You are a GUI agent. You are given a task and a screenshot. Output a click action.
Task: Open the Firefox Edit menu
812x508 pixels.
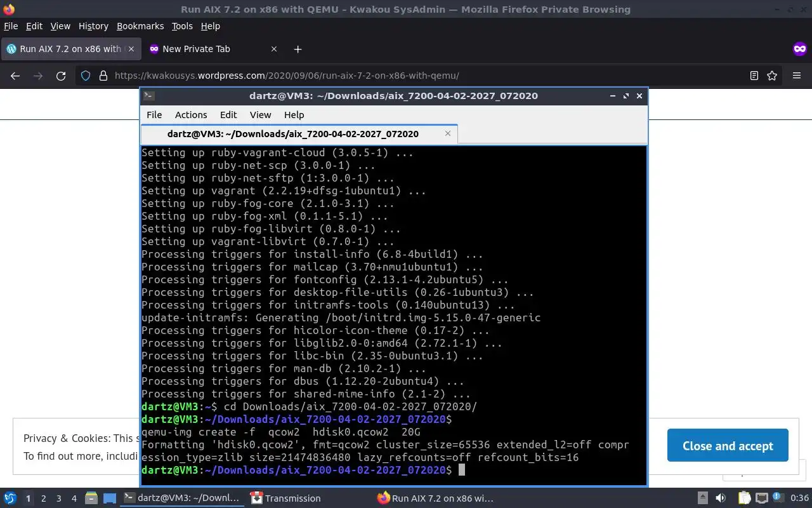34,26
